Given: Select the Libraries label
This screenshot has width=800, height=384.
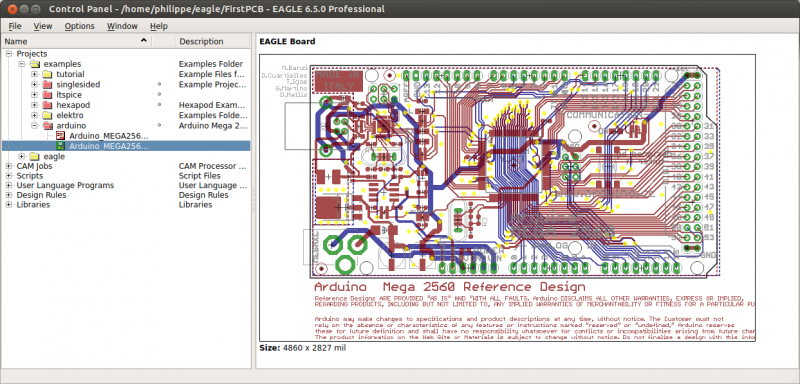Looking at the screenshot, I should [33, 205].
